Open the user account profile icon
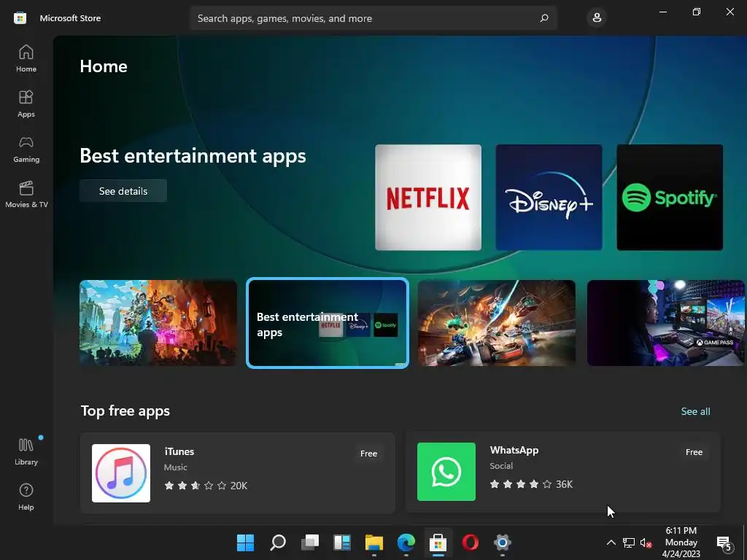The width and height of the screenshot is (747, 560). [597, 18]
